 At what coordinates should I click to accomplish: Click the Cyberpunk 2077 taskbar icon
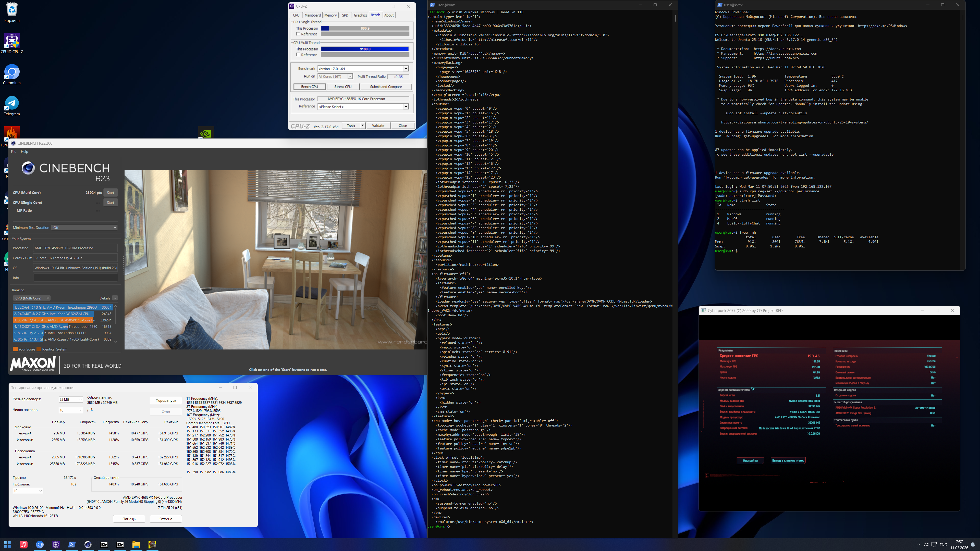(x=152, y=545)
